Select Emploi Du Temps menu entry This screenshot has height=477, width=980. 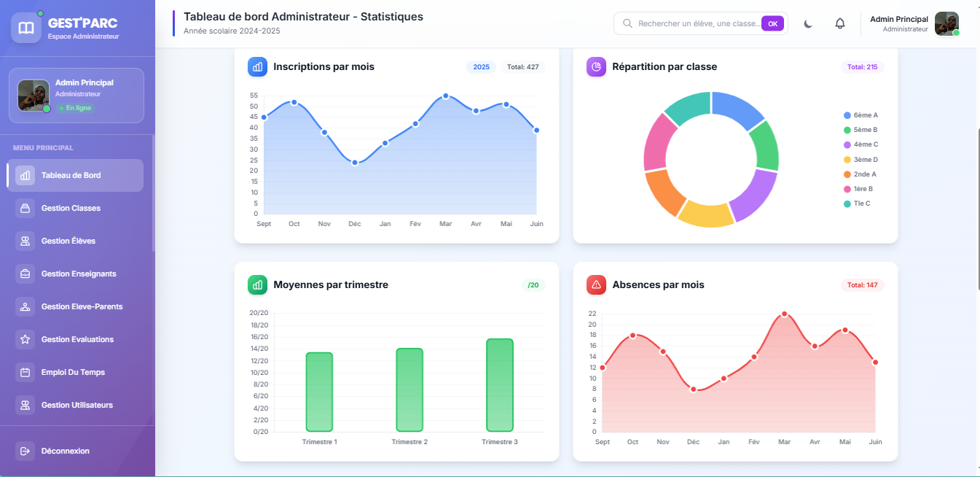click(76, 372)
